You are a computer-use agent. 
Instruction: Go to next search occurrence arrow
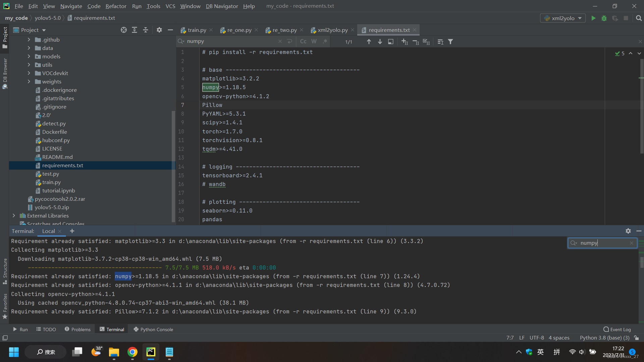tap(380, 42)
